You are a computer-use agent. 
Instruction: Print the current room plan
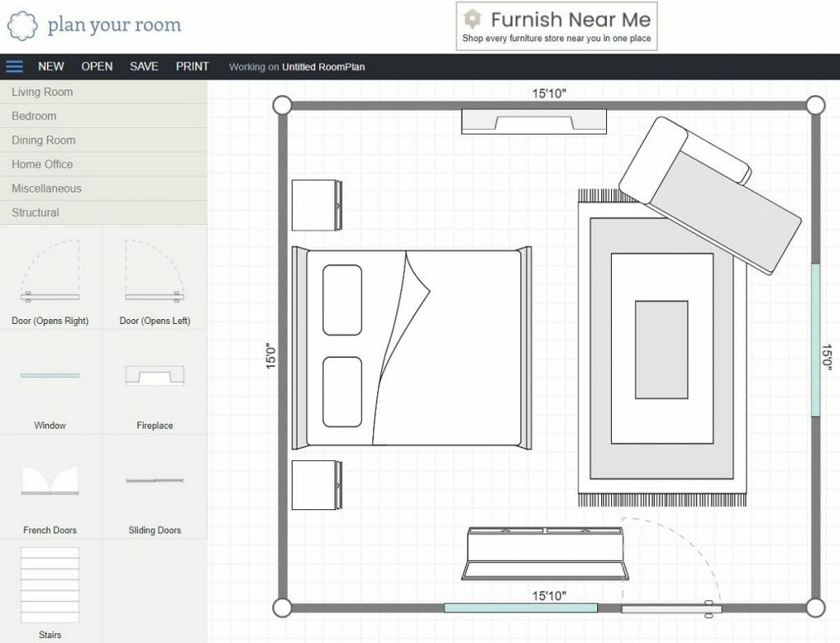[192, 66]
